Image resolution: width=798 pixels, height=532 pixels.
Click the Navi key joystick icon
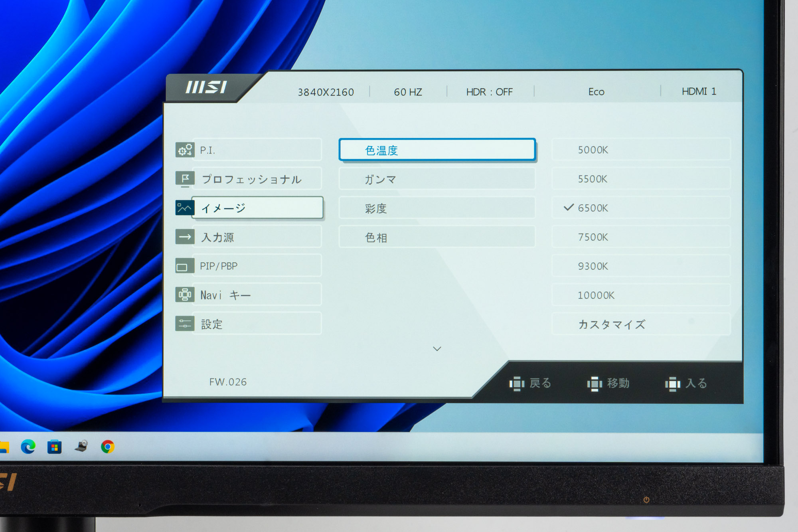pos(185,295)
